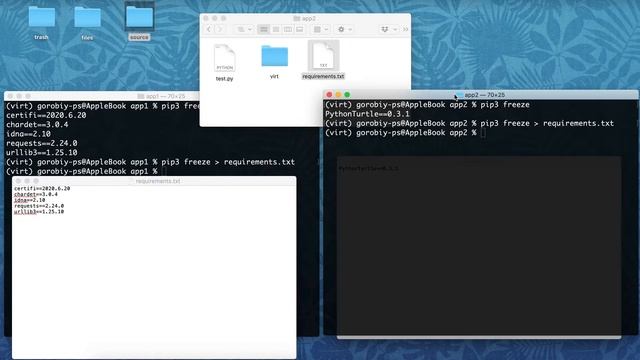
Task: Maximize the app2 terminal window
Action: [x=347, y=95]
